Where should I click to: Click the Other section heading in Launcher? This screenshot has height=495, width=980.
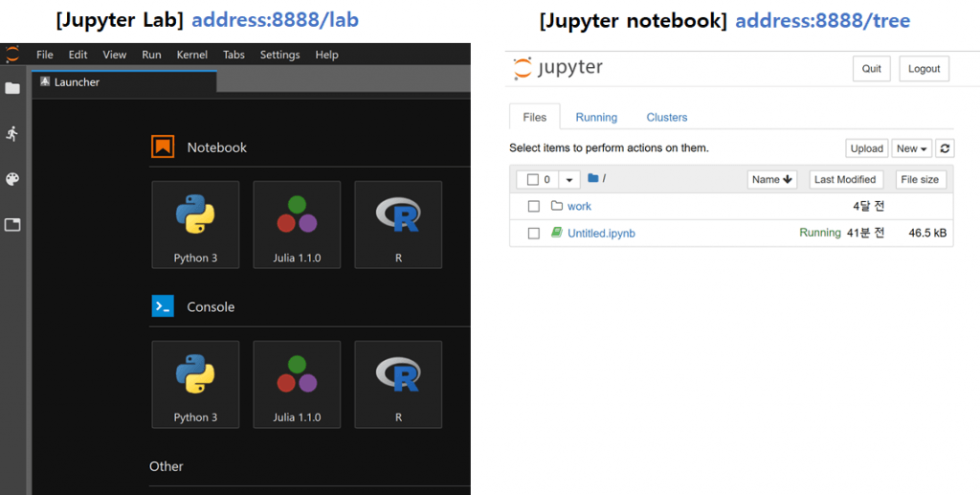click(167, 466)
